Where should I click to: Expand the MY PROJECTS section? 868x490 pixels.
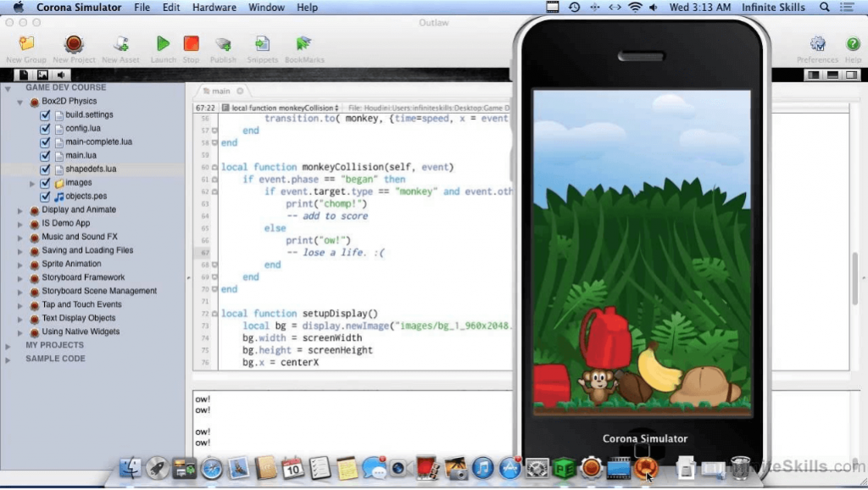(x=8, y=346)
